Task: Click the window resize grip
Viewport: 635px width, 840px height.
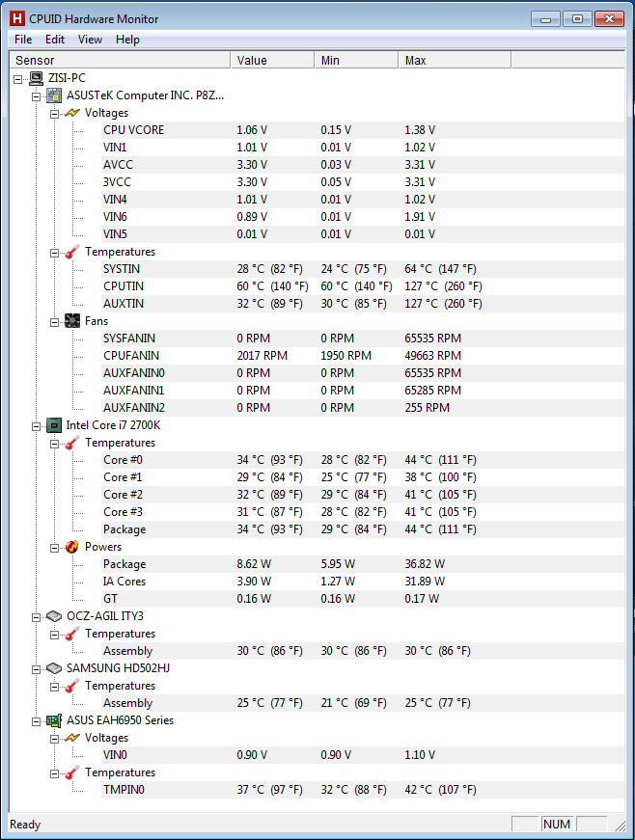Action: click(x=620, y=826)
